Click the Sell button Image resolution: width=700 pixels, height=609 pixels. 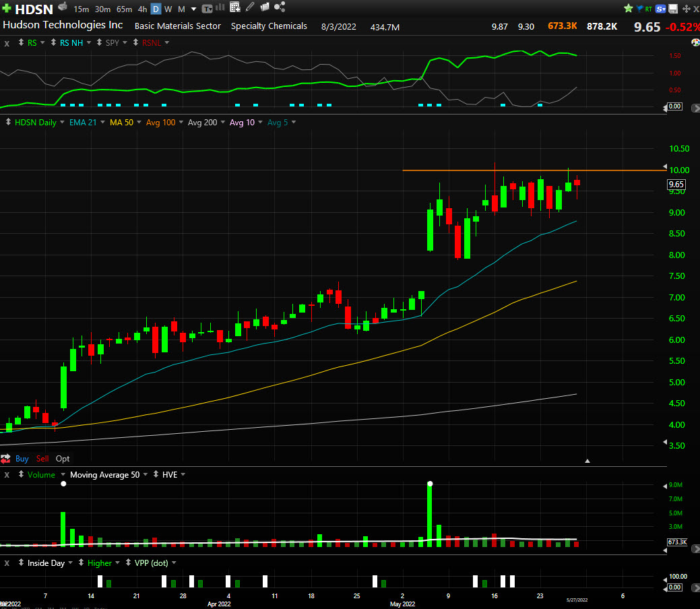click(x=42, y=459)
